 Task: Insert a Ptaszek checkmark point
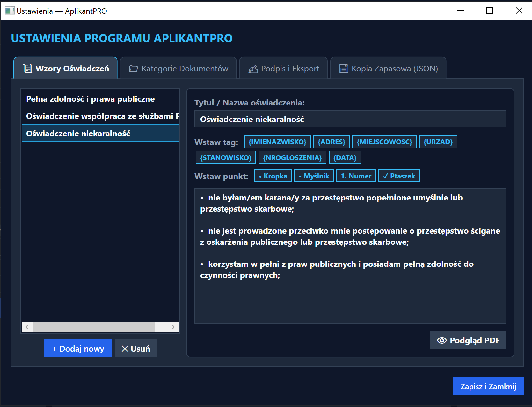point(399,176)
